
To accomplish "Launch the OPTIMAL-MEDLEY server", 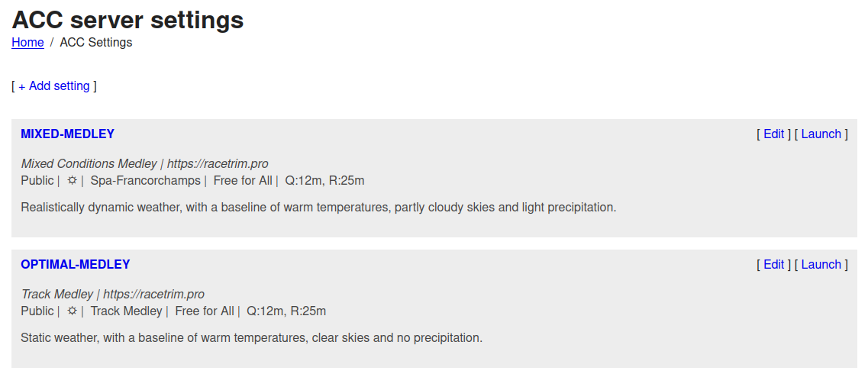I will (x=821, y=265).
